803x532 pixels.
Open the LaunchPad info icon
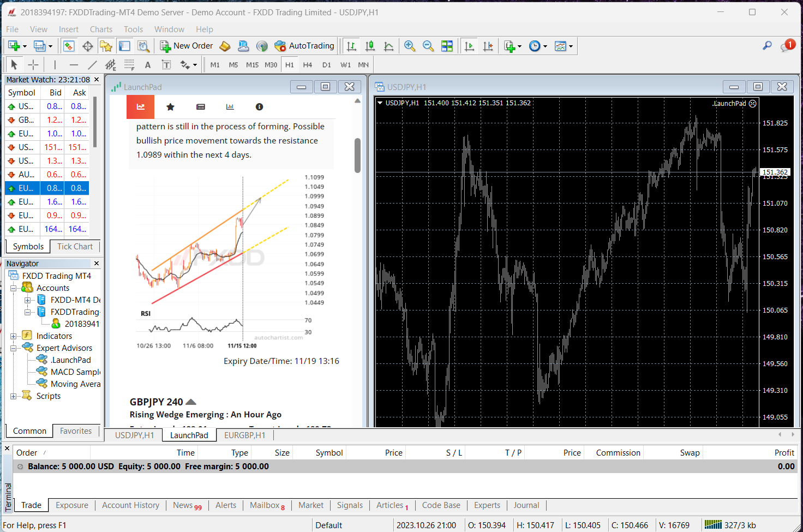point(259,107)
